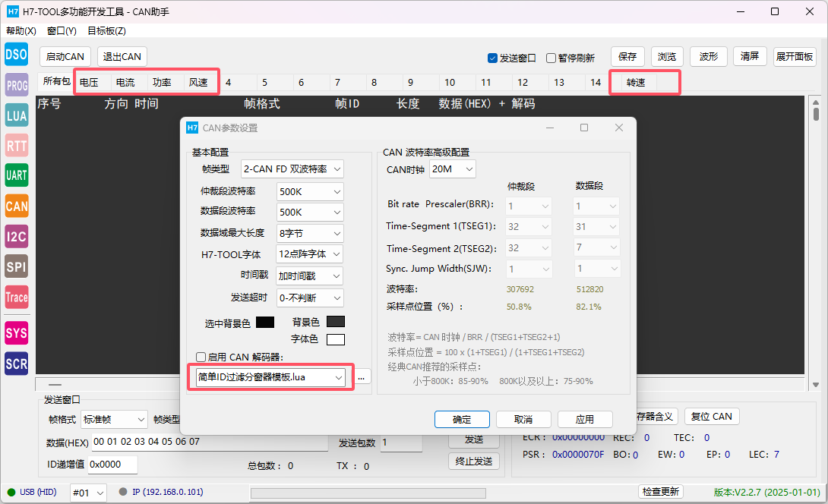Viewport: 828px width, 504px height.
Task: Open the SPI tool sidebar icon
Action: click(x=17, y=266)
